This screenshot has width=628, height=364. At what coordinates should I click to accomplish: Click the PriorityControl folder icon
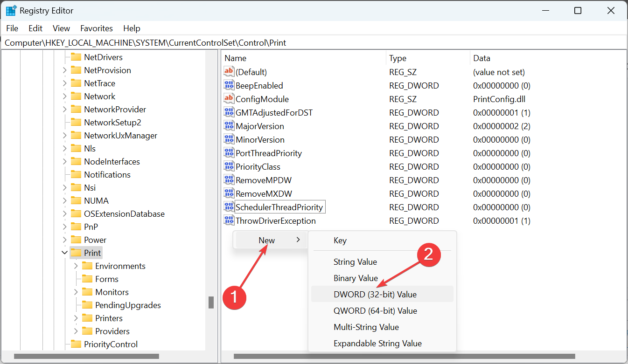point(76,344)
